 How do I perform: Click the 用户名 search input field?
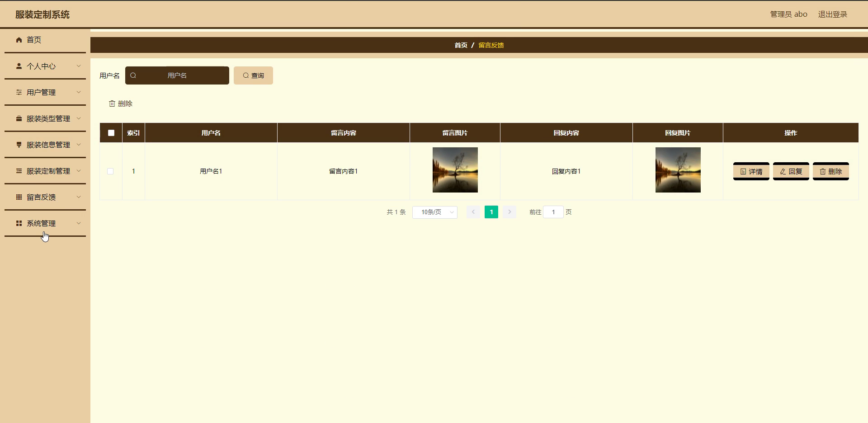point(177,75)
